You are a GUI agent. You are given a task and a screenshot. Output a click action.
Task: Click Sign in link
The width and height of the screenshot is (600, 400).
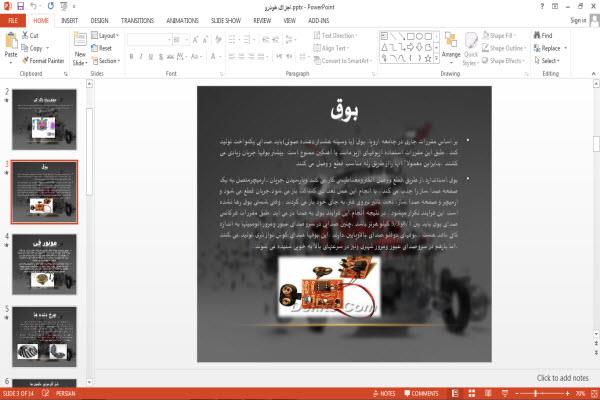[578, 20]
